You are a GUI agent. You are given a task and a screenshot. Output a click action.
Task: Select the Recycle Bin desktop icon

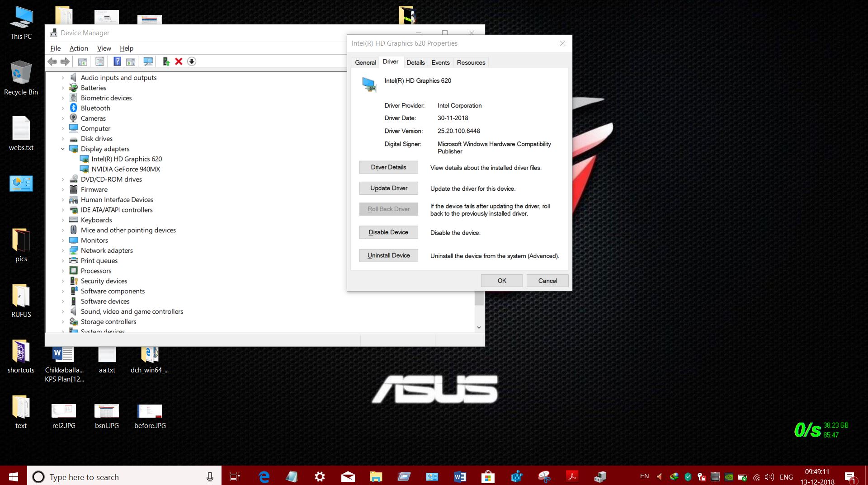tap(21, 78)
